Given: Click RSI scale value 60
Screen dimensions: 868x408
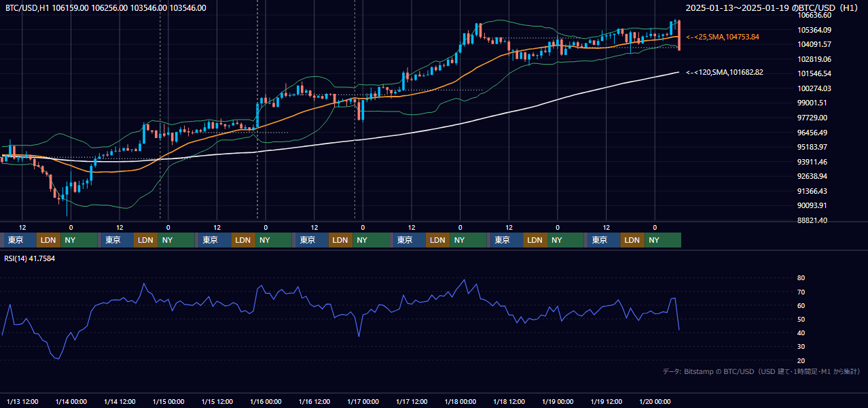Looking at the screenshot, I should (x=801, y=305).
